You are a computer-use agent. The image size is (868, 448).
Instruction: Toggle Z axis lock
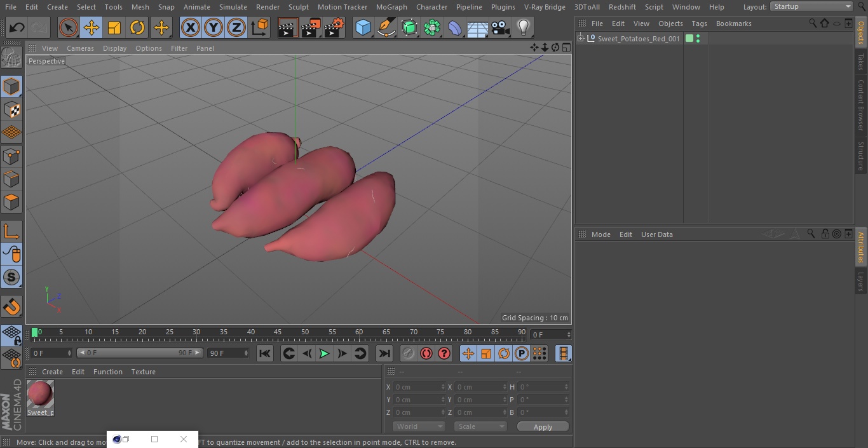coord(236,27)
